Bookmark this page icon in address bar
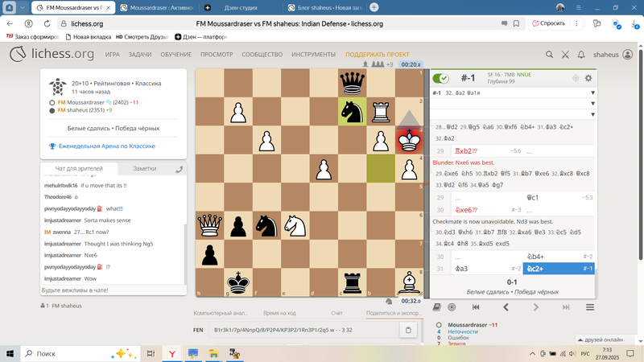644x362 pixels. point(516,24)
